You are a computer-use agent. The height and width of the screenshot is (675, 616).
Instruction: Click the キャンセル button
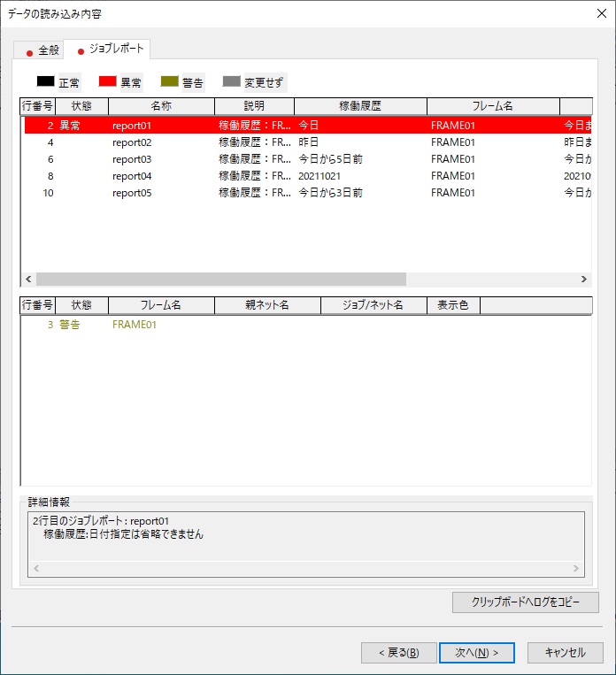(x=566, y=653)
